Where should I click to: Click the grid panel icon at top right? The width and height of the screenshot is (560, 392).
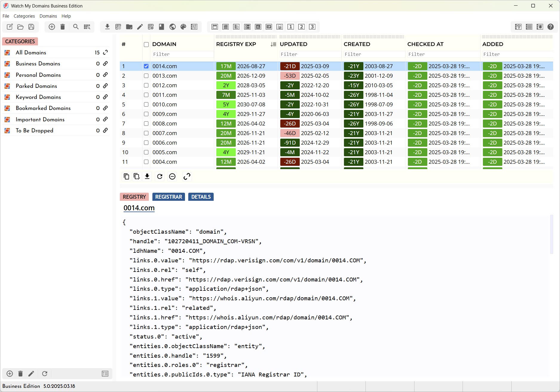point(529,27)
